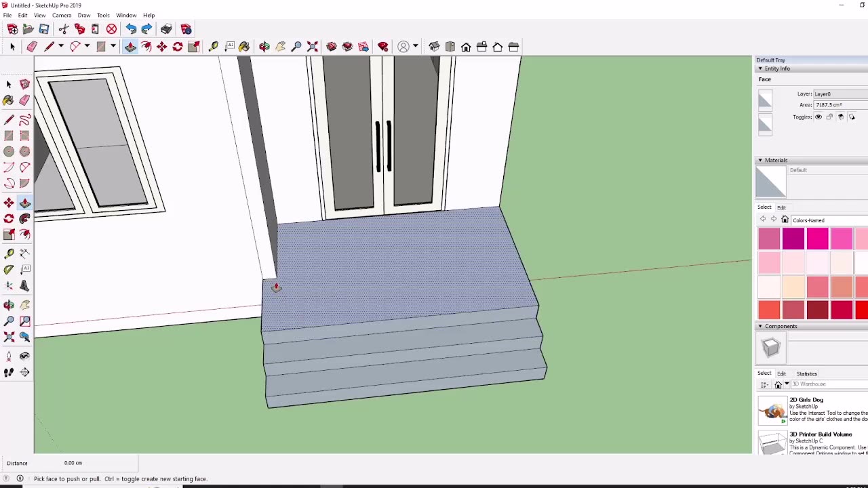The width and height of the screenshot is (868, 488).
Task: Select the 3D Text tool
Action: pyautogui.click(x=24, y=285)
